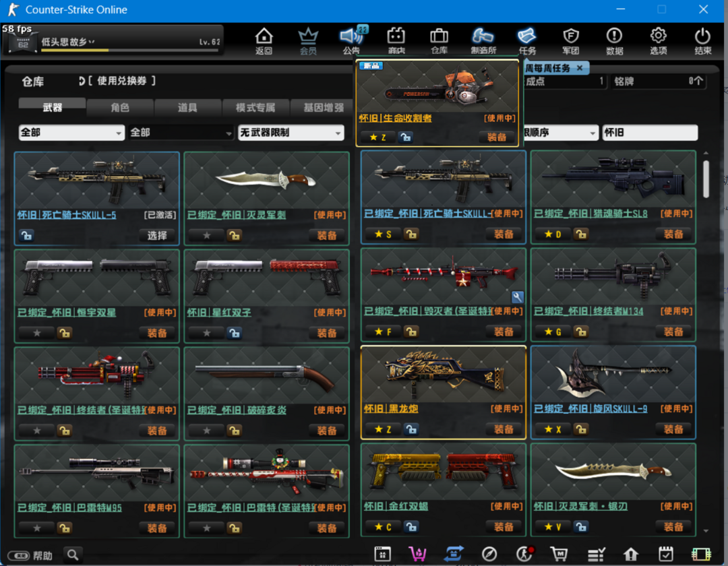728x566 pixels.
Task: Open the 无武器限制 weapon restriction dropdown
Action: (x=291, y=133)
